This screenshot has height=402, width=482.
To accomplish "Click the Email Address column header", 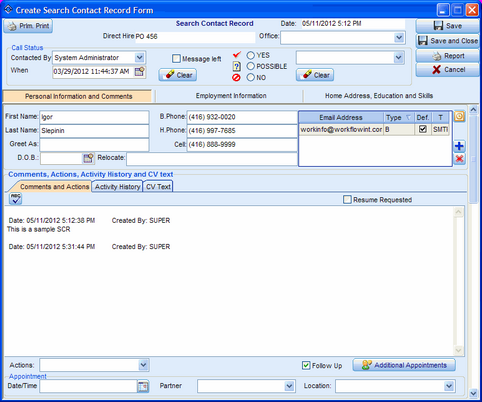I will point(341,118).
